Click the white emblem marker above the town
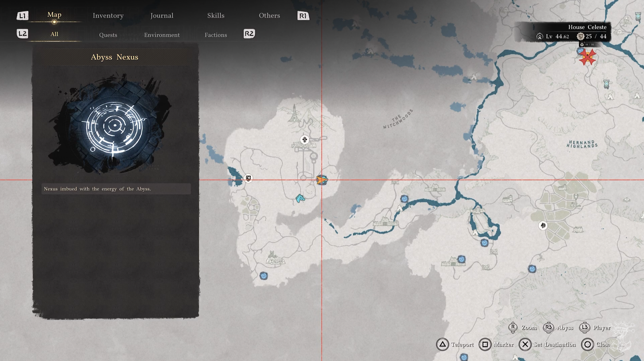This screenshot has width=644, height=361. [x=305, y=140]
